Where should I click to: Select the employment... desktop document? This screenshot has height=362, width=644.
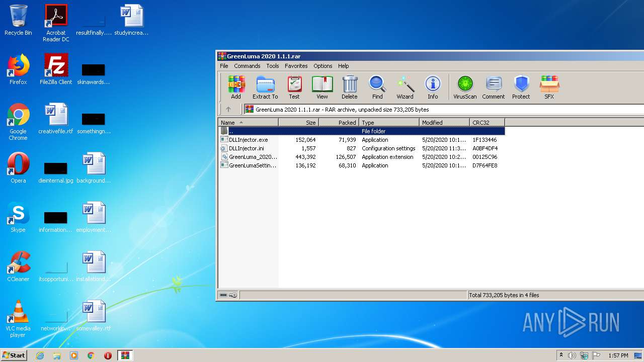(94, 217)
